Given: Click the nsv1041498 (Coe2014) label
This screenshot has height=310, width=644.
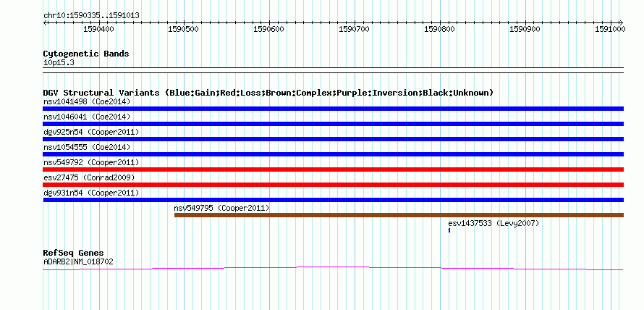Looking at the screenshot, I should (x=87, y=101).
